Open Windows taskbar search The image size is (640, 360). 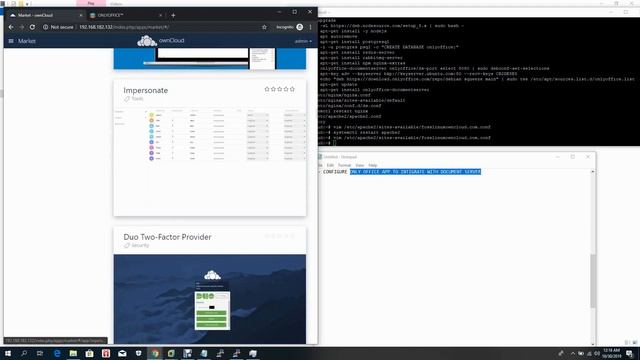(x=24, y=353)
